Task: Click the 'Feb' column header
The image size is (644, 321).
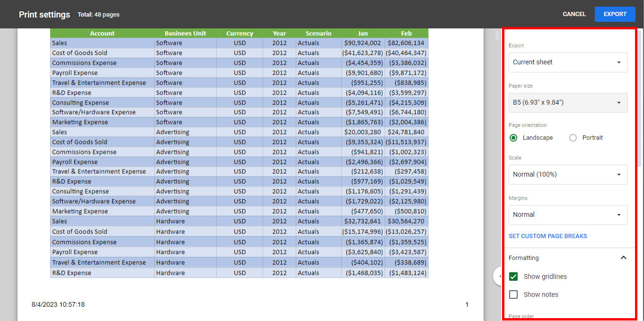Action: pos(406,33)
